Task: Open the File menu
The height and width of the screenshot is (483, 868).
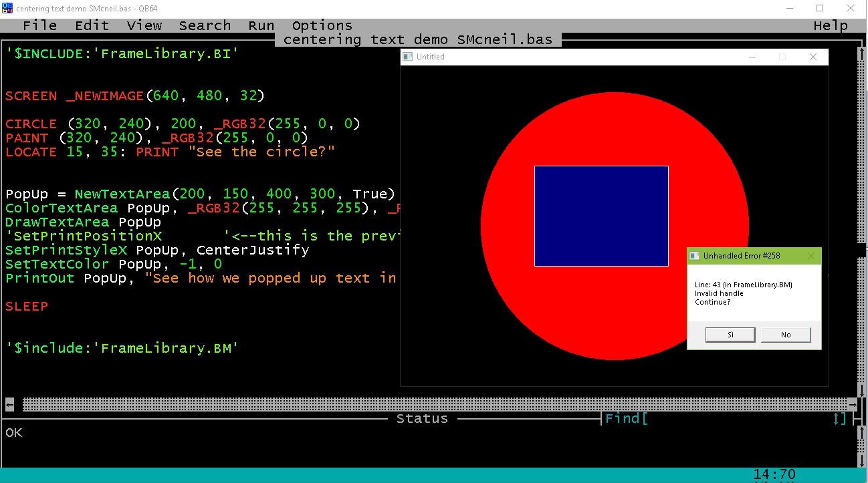Action: click(39, 25)
